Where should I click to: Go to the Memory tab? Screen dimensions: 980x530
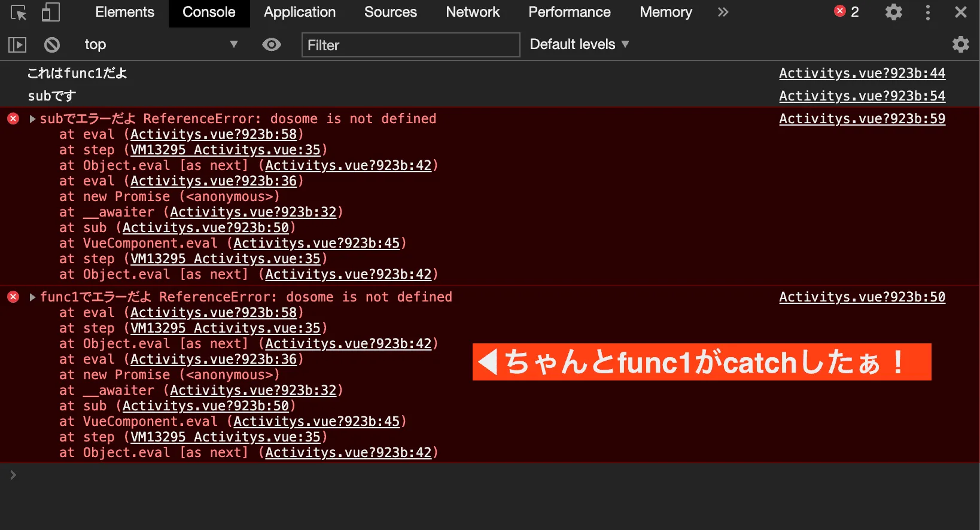666,12
